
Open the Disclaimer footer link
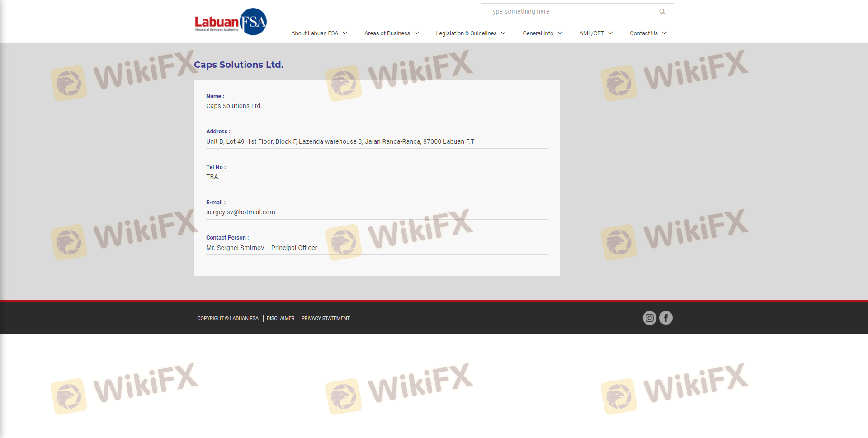[280, 319]
